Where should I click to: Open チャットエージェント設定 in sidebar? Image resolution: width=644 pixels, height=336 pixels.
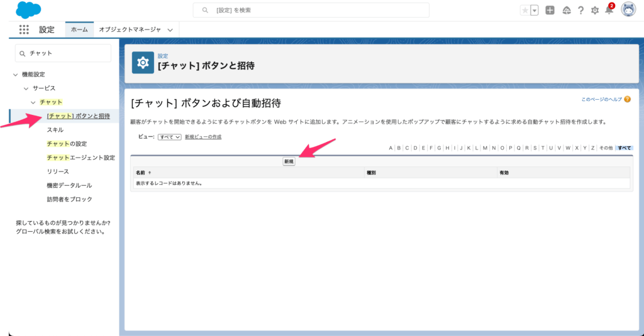tap(80, 158)
